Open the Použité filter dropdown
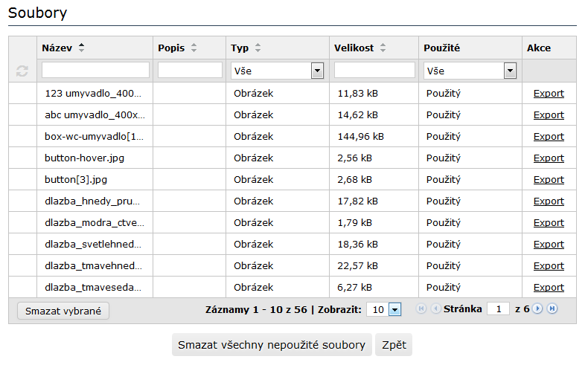 point(510,71)
